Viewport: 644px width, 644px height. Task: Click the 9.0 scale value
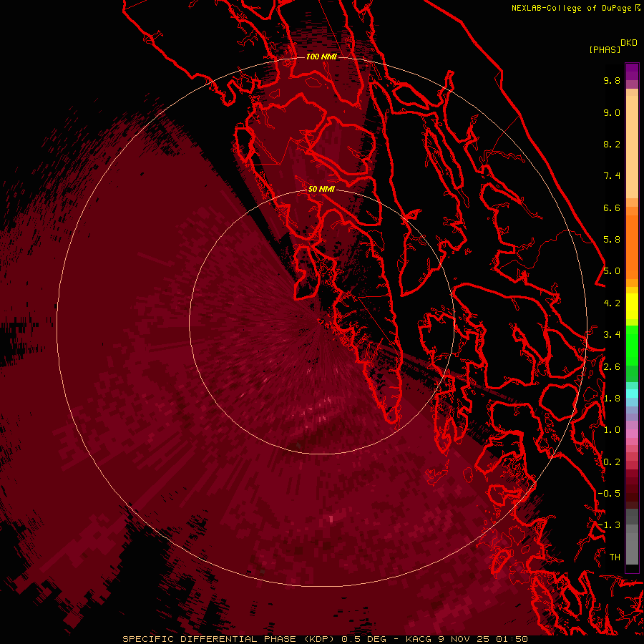point(612,112)
